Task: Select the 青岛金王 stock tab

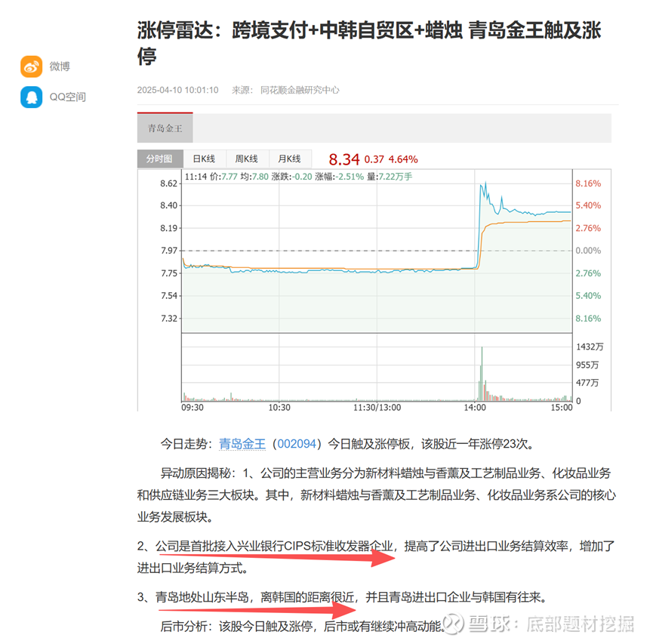Action: [165, 128]
